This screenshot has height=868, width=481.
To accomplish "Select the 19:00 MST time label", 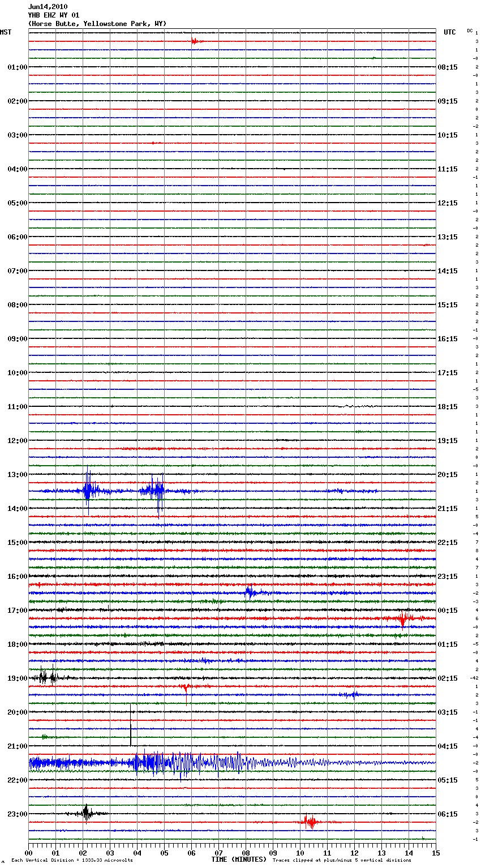I will (18, 678).
